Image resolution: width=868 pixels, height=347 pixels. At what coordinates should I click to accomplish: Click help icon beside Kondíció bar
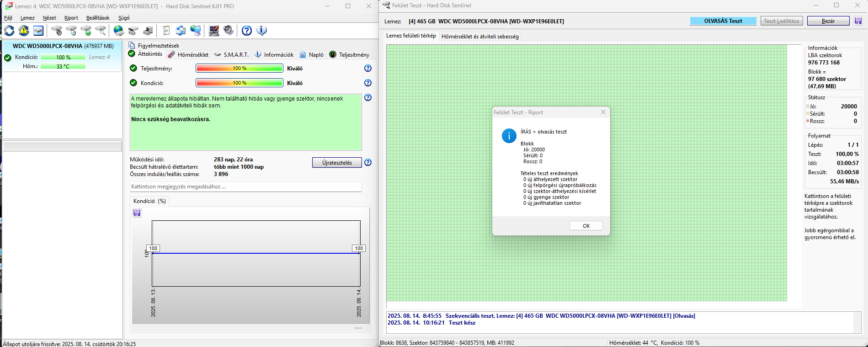(368, 83)
